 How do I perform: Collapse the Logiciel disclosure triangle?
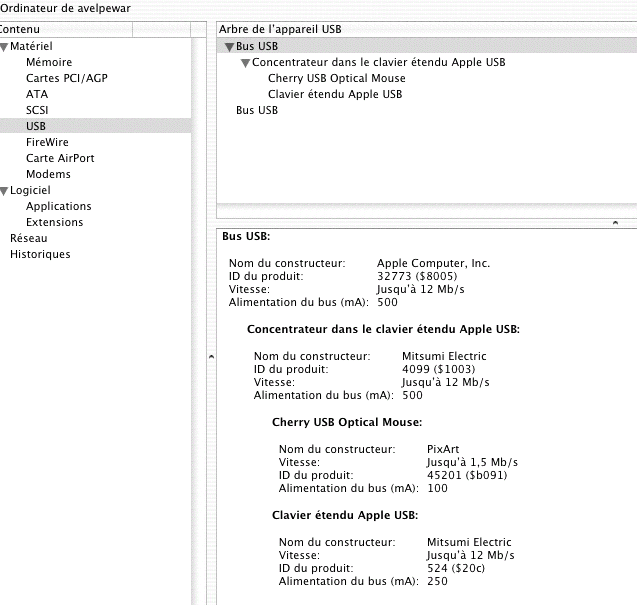point(4,191)
